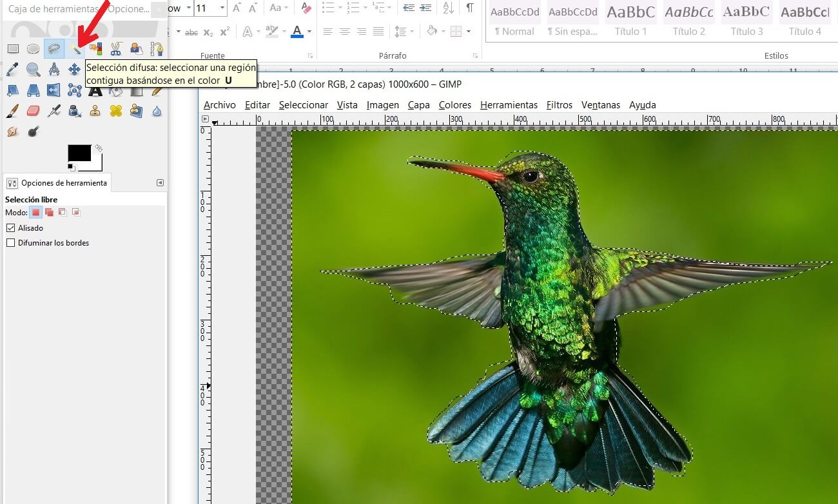Toggle subscript formatting in Word
Screen dimensions: 838x504
pos(208,32)
